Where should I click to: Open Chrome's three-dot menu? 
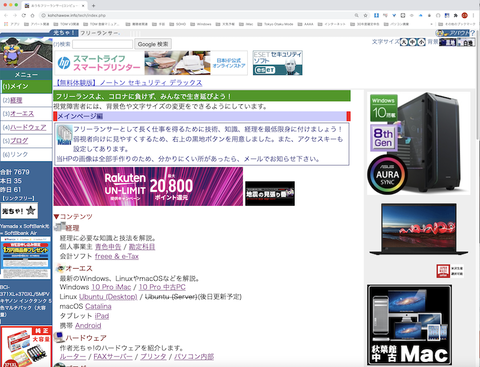(x=473, y=15)
